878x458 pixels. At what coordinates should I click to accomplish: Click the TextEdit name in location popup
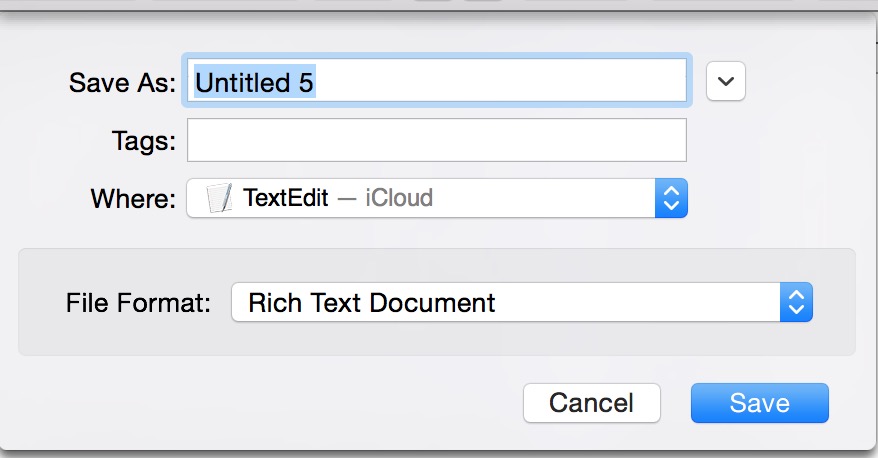286,198
